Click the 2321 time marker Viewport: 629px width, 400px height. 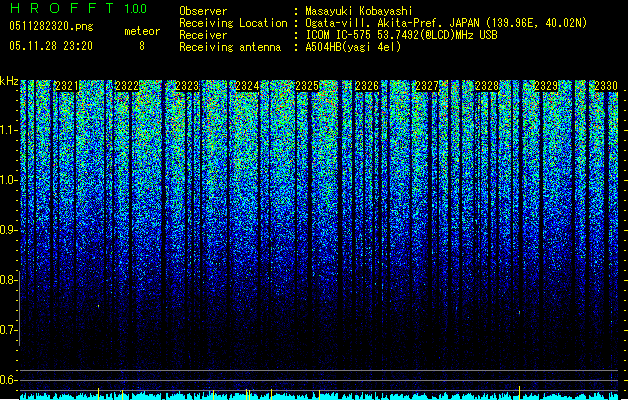(x=67, y=86)
